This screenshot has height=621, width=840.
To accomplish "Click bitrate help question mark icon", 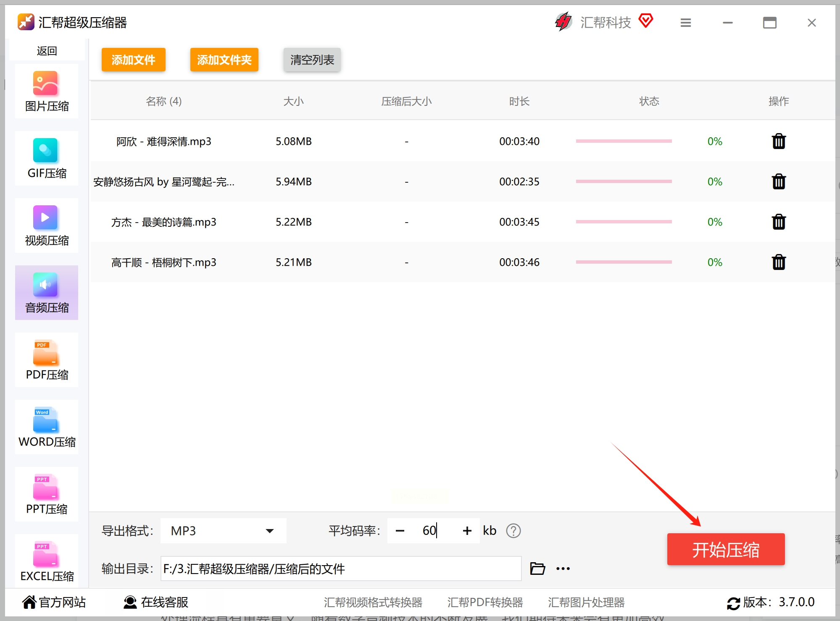I will point(513,531).
